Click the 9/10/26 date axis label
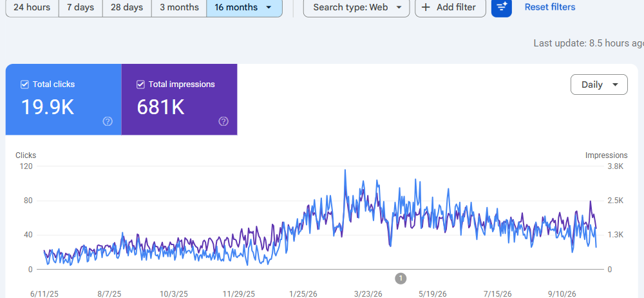644x298 pixels. [x=562, y=293]
